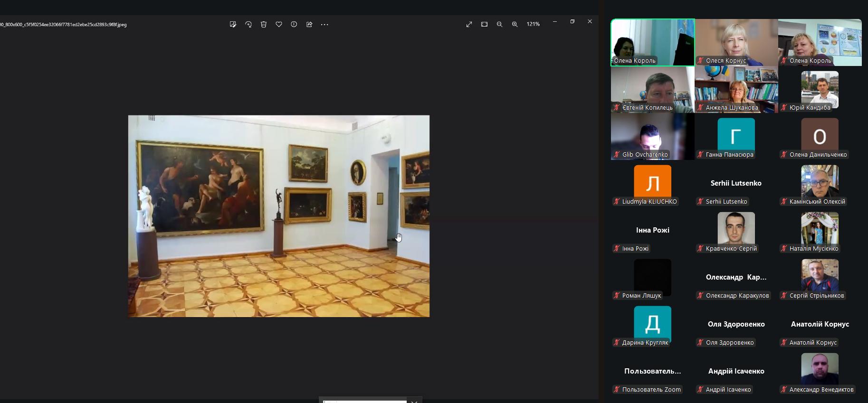This screenshot has width=868, height=403.
Task: Click Анжела Шуканова video tile
Action: pyautogui.click(x=736, y=89)
